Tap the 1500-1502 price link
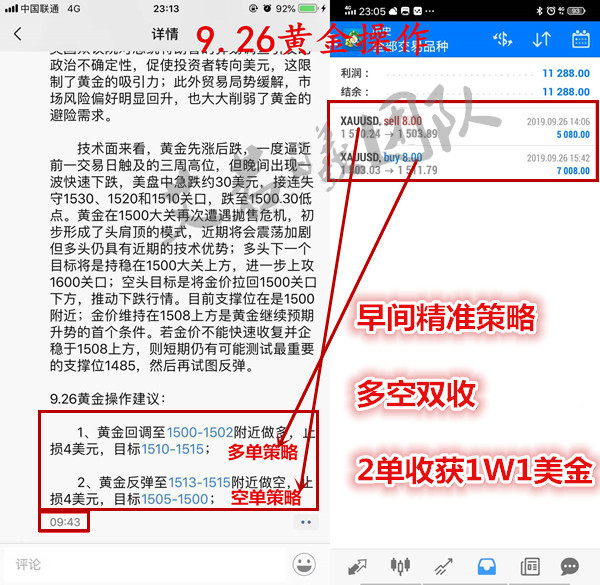 pos(200,432)
